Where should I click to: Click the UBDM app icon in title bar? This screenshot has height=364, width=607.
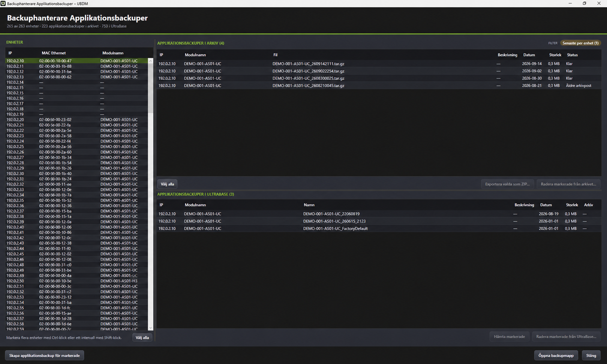point(3,3)
